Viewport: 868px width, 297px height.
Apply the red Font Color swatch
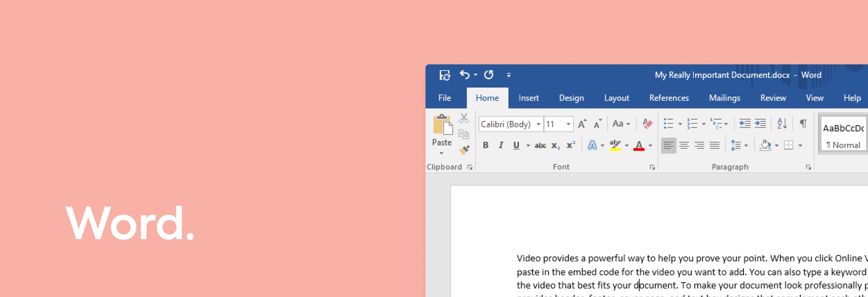click(x=639, y=146)
